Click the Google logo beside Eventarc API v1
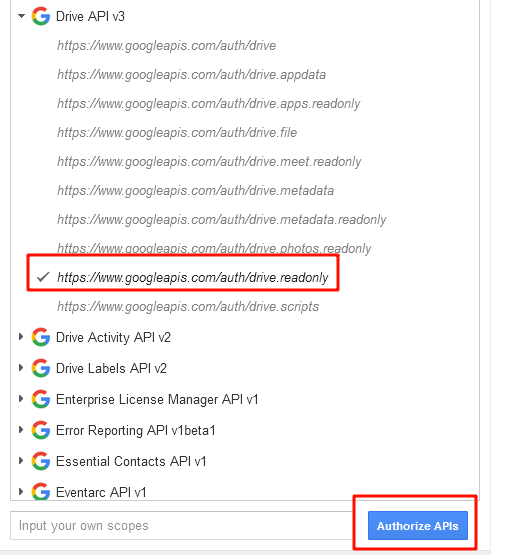Viewport: 510px width, 555px height. tap(41, 492)
